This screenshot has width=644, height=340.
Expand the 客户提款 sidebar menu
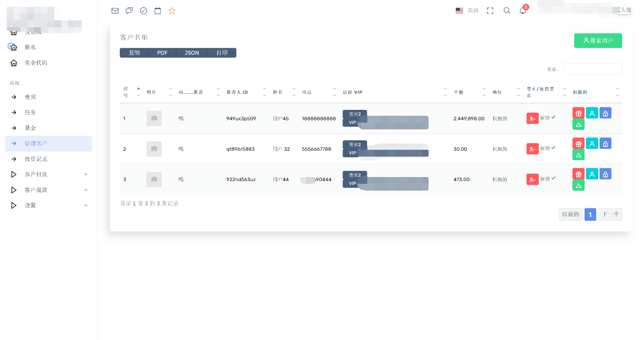pos(49,190)
